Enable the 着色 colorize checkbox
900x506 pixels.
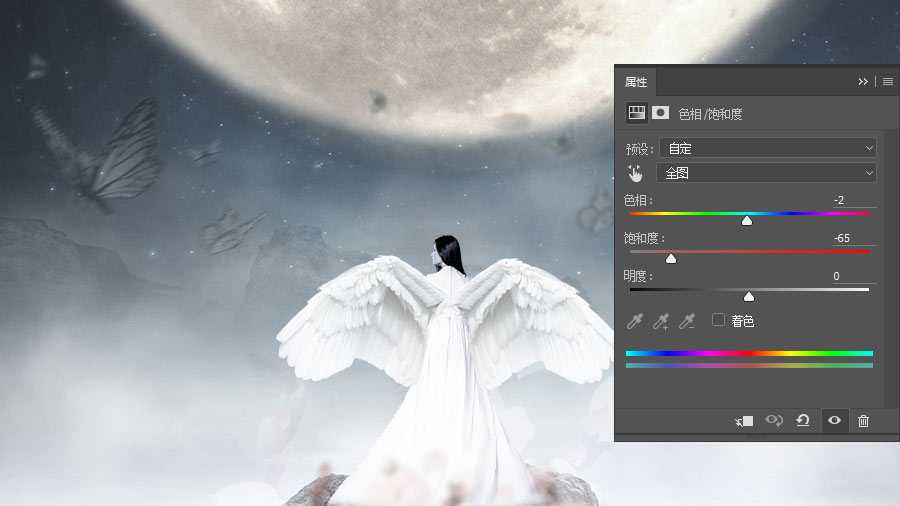[718, 320]
